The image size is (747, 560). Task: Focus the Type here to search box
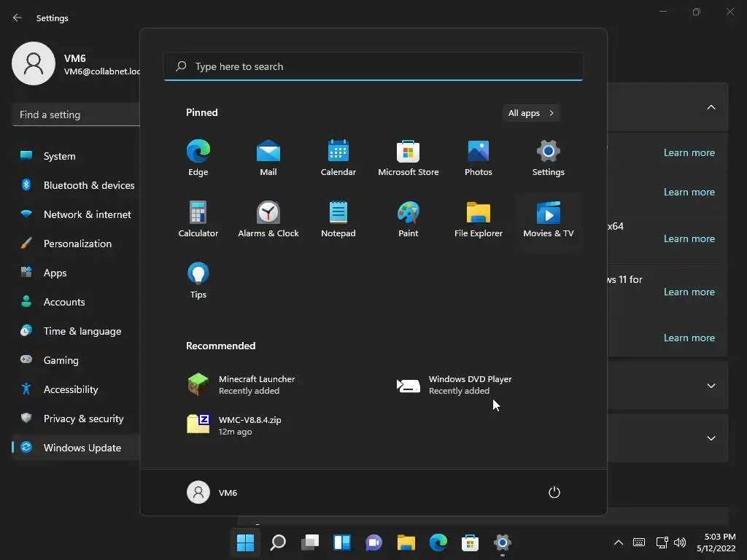pos(373,66)
